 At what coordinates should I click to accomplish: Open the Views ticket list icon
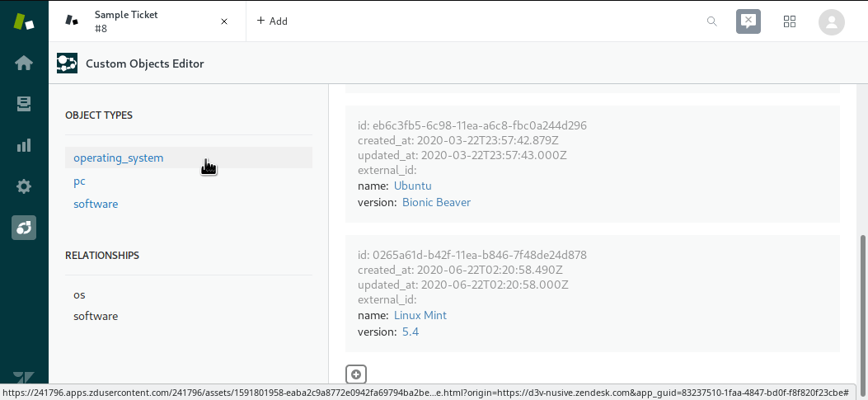[24, 104]
